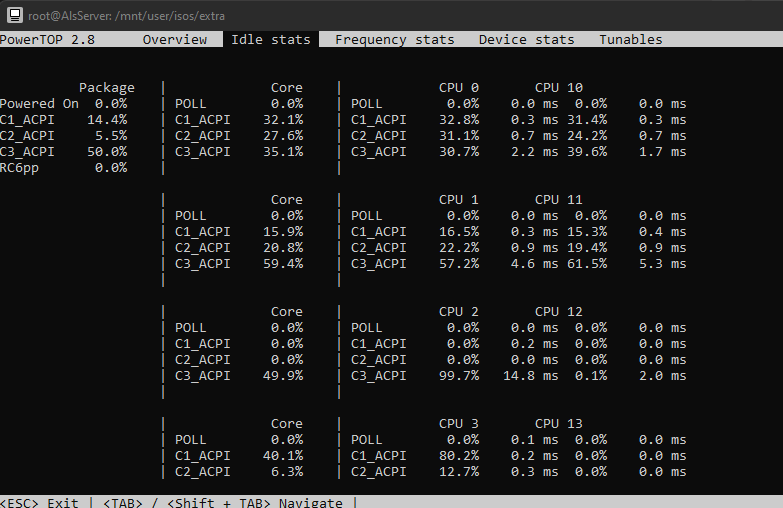Select the CPU 0 column header

pos(459,88)
